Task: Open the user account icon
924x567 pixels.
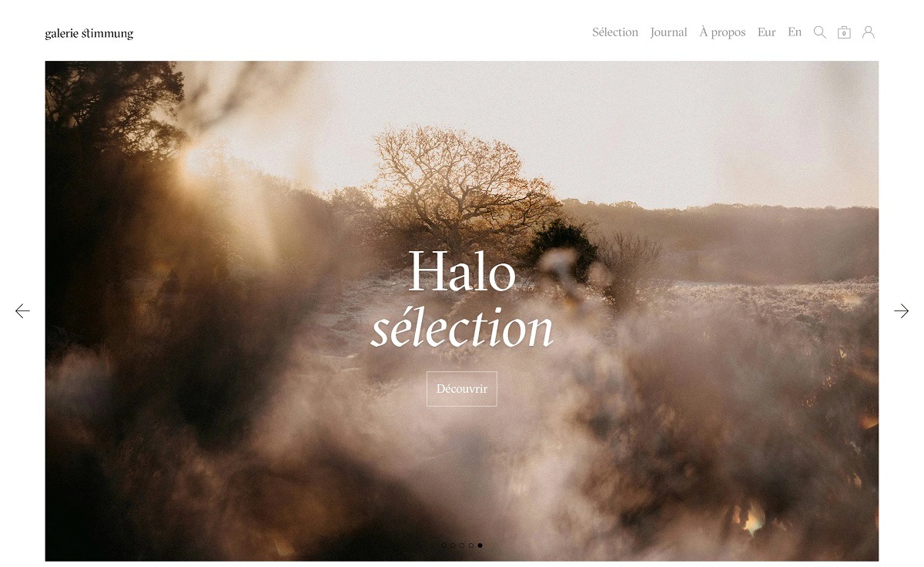Action: [869, 32]
